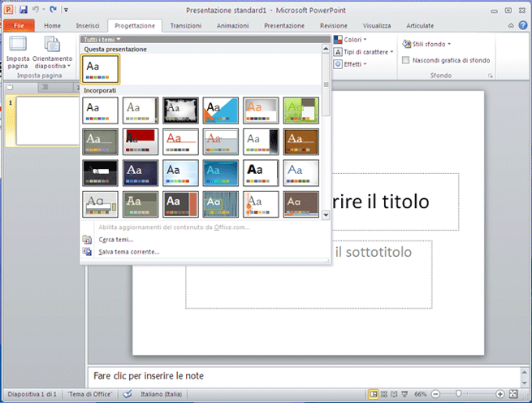532x403 pixels.
Task: Open the Tutti i temi filter dropdown
Action: tap(102, 40)
